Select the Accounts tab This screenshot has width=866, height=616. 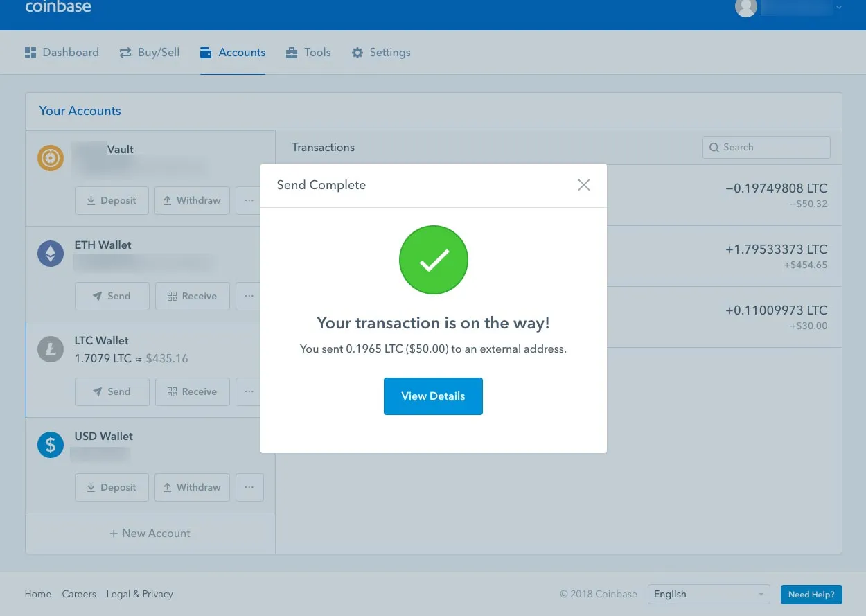click(233, 52)
